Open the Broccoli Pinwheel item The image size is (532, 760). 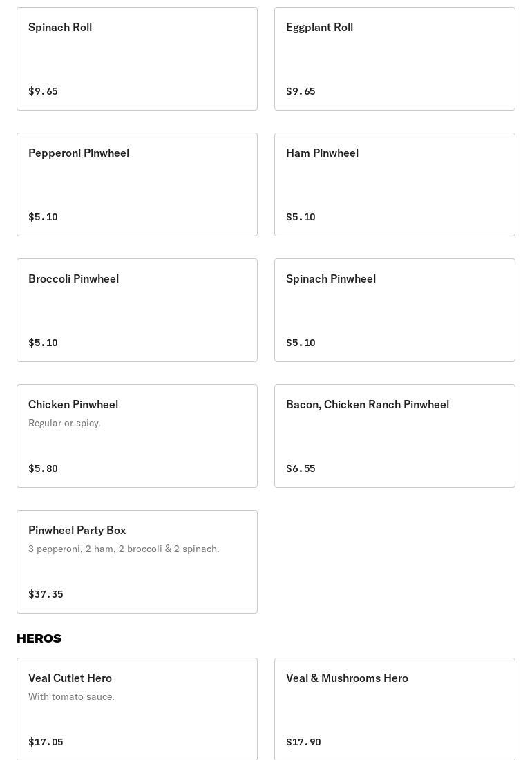pyautogui.click(x=137, y=310)
